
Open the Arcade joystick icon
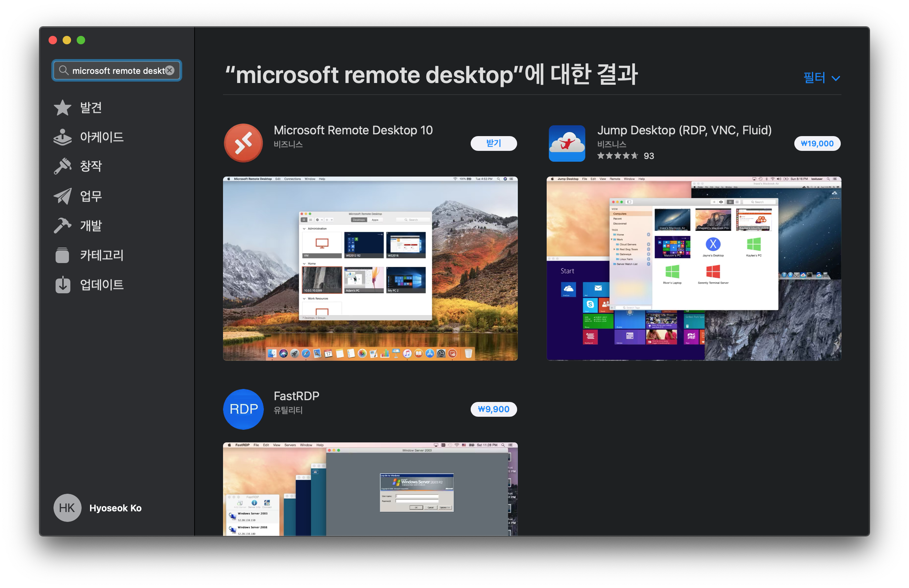tap(62, 137)
